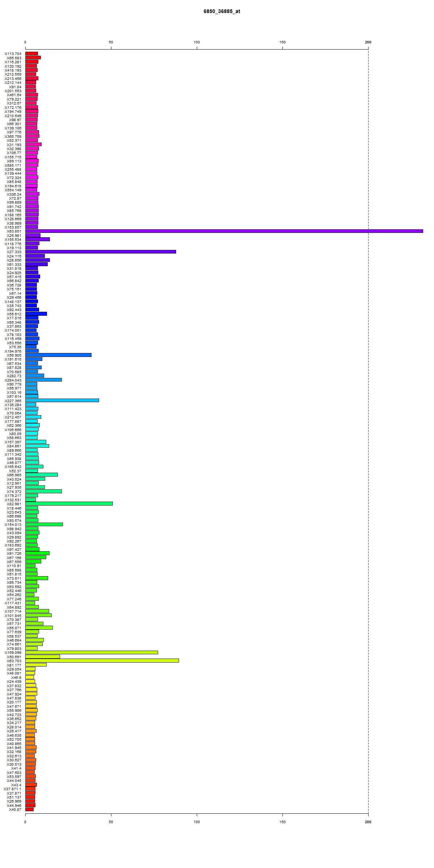434x868 pixels.
Task: Click the label X78.103
Action: [x=14, y=335]
